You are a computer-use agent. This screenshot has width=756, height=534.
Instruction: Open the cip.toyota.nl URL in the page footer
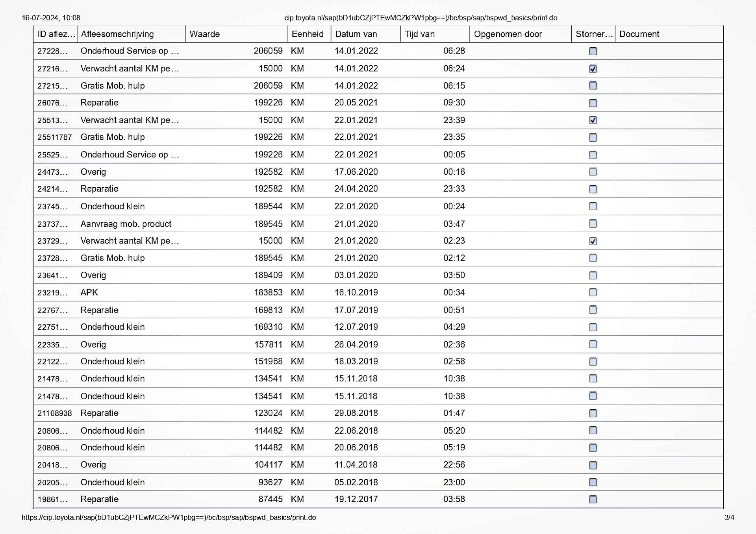tap(169, 517)
